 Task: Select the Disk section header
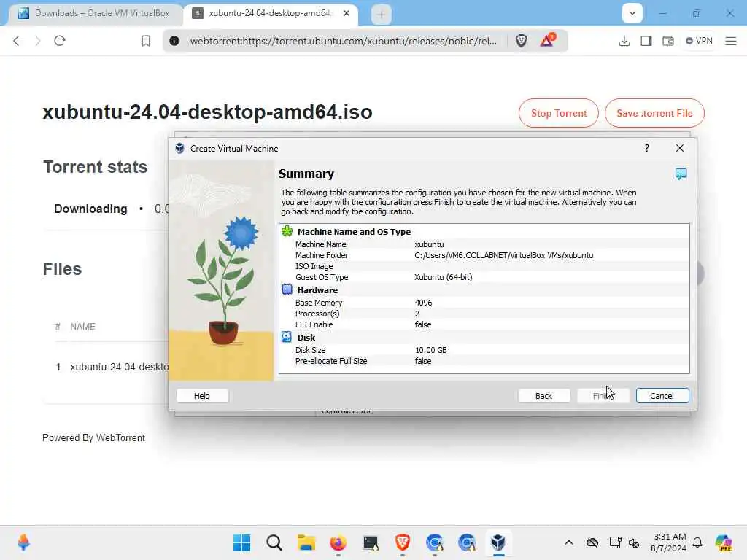[306, 338]
